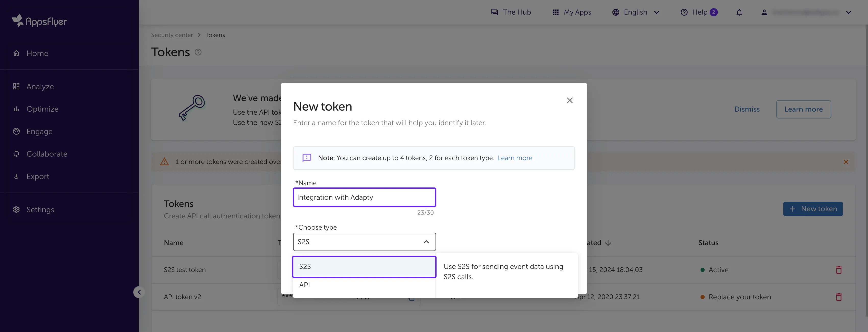Viewport: 868px width, 332px height.
Task: Click the notifications bell icon
Action: (x=739, y=12)
